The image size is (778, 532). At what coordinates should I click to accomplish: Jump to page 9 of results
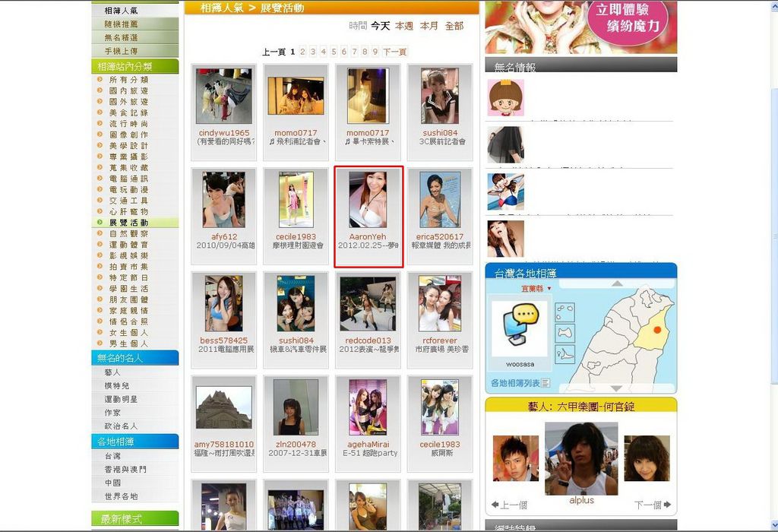pos(375,52)
